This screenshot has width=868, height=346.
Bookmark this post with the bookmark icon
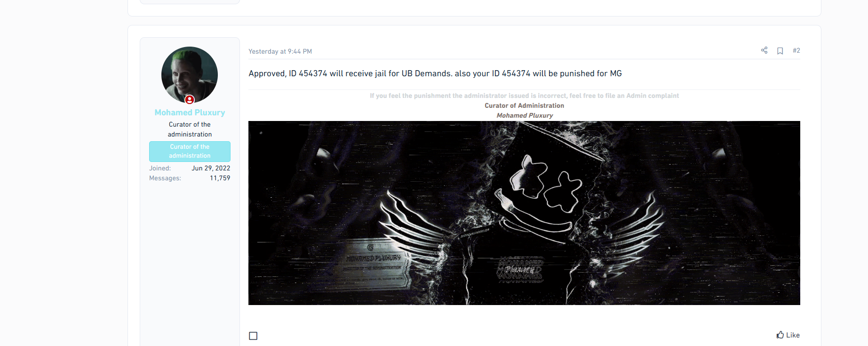780,51
